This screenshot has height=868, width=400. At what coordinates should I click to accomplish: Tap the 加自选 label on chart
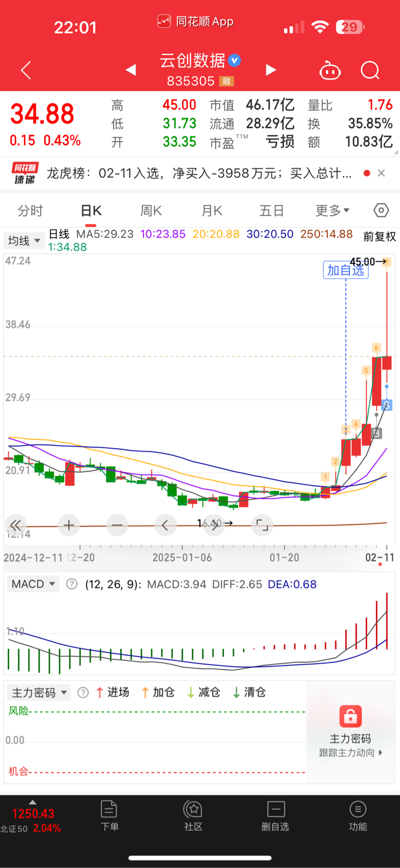pyautogui.click(x=346, y=270)
